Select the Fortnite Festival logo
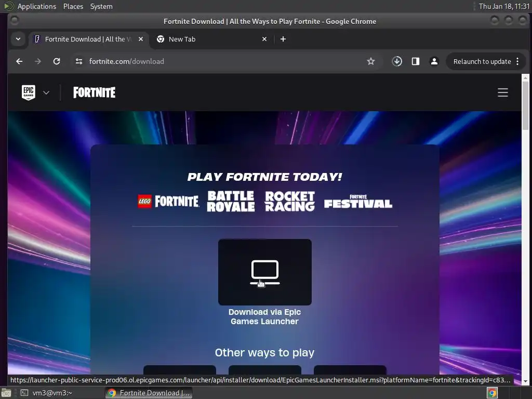This screenshot has width=532, height=399. [x=358, y=201]
